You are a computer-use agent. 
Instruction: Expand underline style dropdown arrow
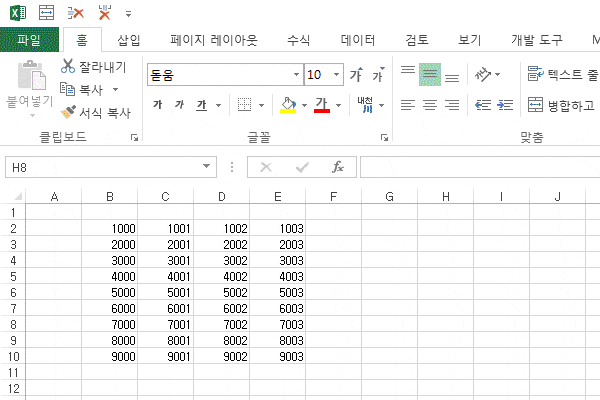point(218,105)
